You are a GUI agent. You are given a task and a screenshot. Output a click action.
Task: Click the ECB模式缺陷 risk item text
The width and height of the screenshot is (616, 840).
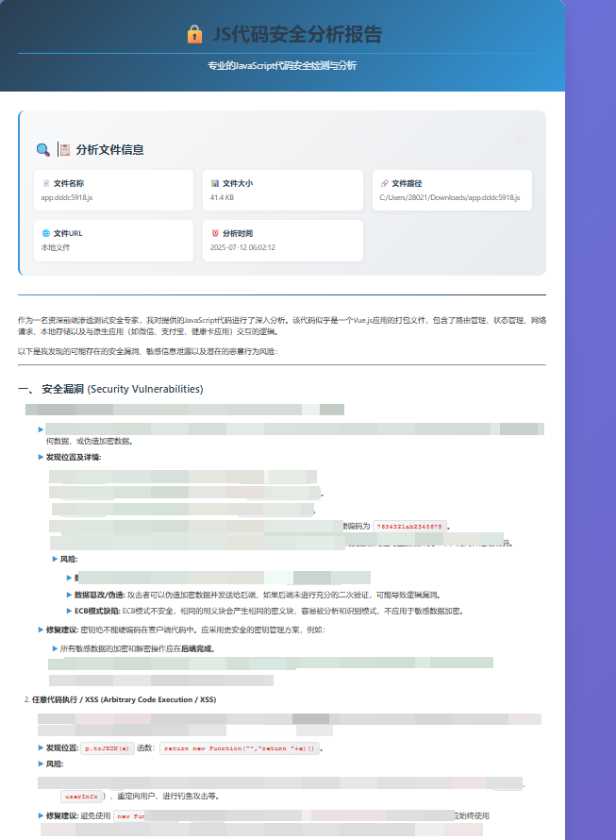[x=268, y=611]
